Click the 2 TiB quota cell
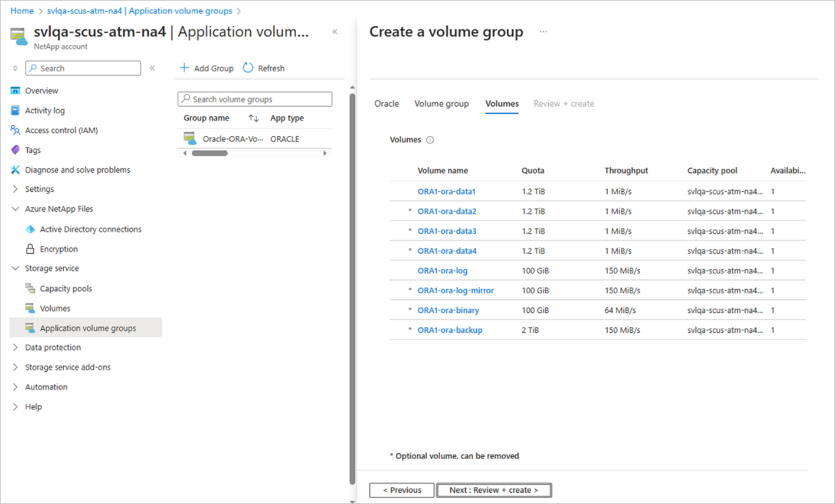Viewport: 835px width, 504px height. pyautogui.click(x=530, y=330)
